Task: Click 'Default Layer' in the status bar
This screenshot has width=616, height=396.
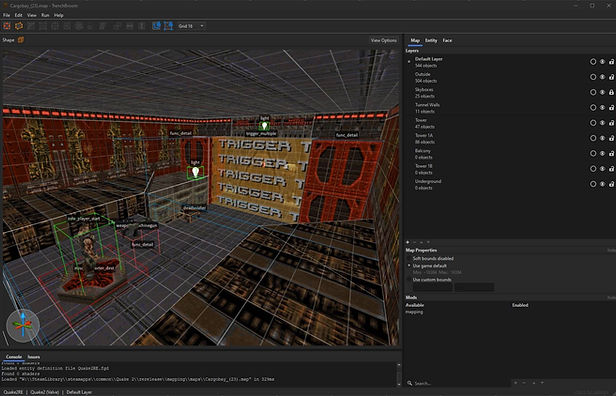Action: click(79, 392)
